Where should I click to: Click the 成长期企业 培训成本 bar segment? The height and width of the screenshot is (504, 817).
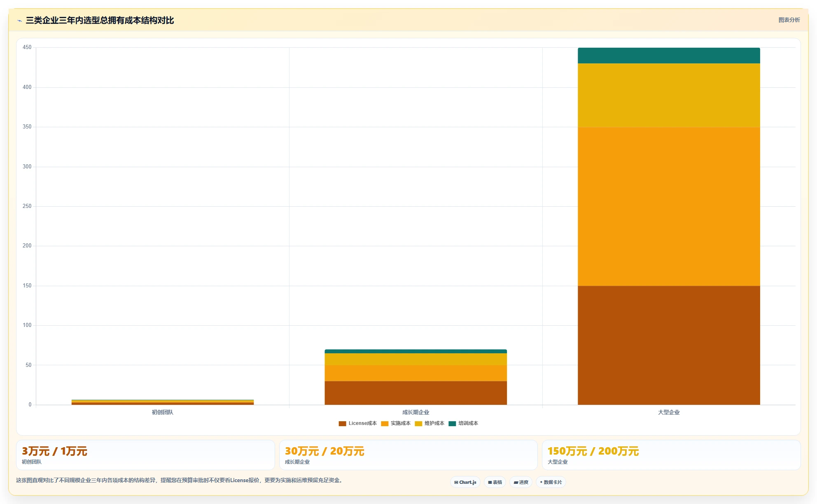(416, 351)
